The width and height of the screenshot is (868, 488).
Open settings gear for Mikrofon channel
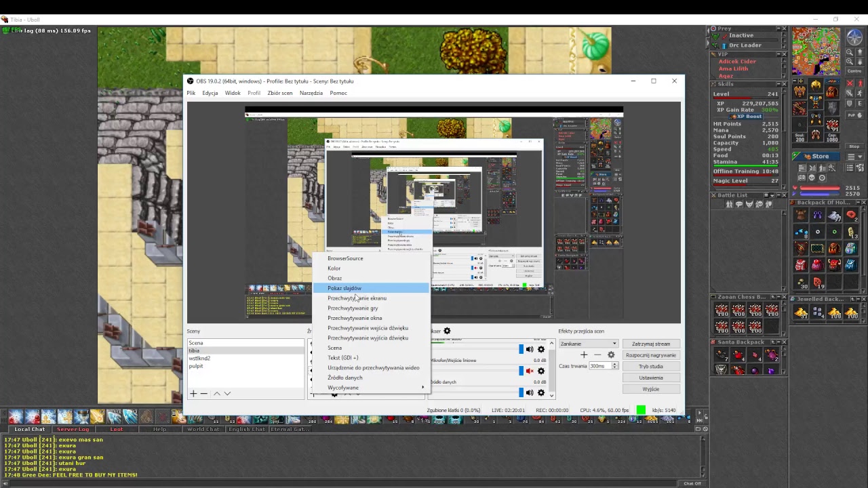point(541,371)
